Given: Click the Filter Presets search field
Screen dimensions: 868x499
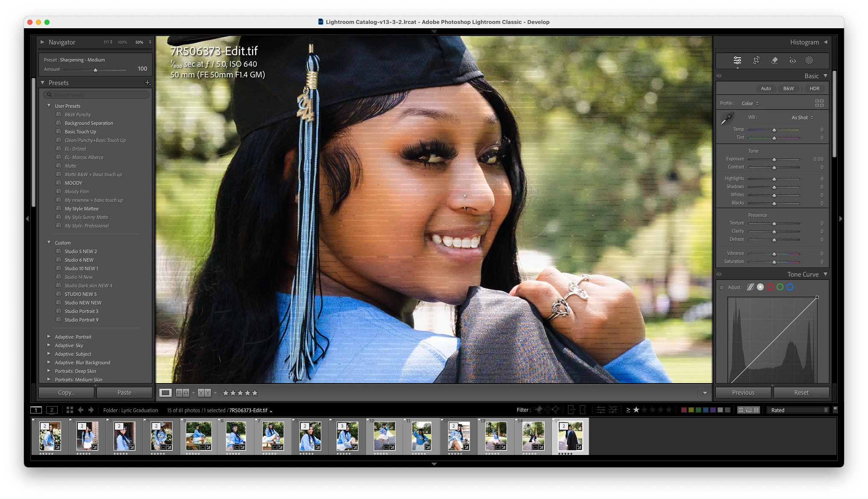Looking at the screenshot, I should tap(98, 94).
